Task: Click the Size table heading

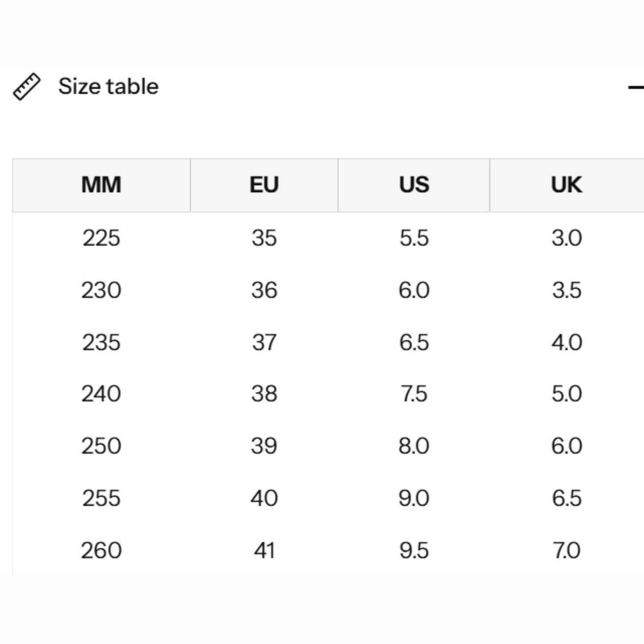Action: 108,86
